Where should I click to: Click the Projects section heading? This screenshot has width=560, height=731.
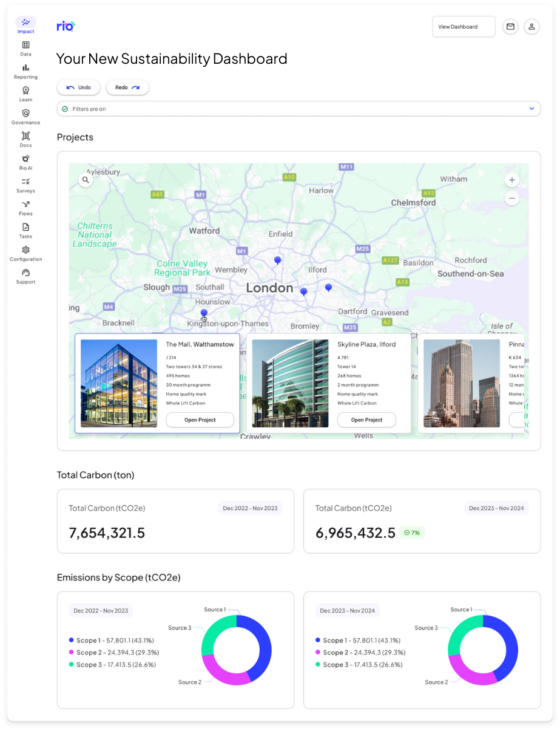pos(75,137)
